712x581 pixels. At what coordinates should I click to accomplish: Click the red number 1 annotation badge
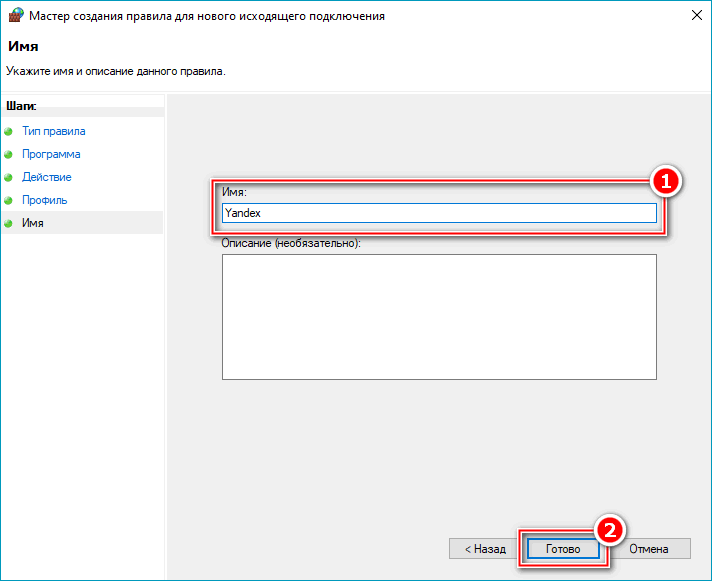pyautogui.click(x=665, y=182)
